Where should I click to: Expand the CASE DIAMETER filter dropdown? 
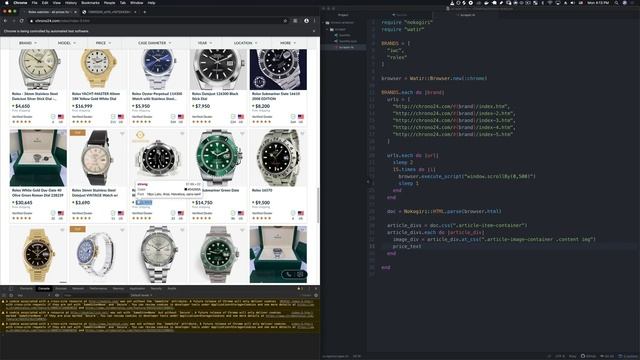pyautogui.click(x=155, y=43)
